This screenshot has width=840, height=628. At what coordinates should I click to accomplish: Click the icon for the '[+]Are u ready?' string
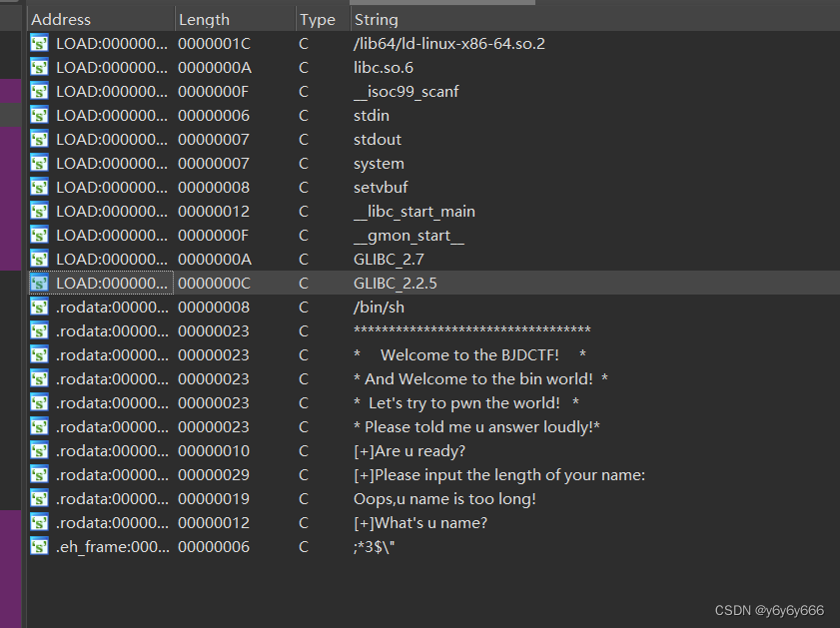tap(38, 450)
